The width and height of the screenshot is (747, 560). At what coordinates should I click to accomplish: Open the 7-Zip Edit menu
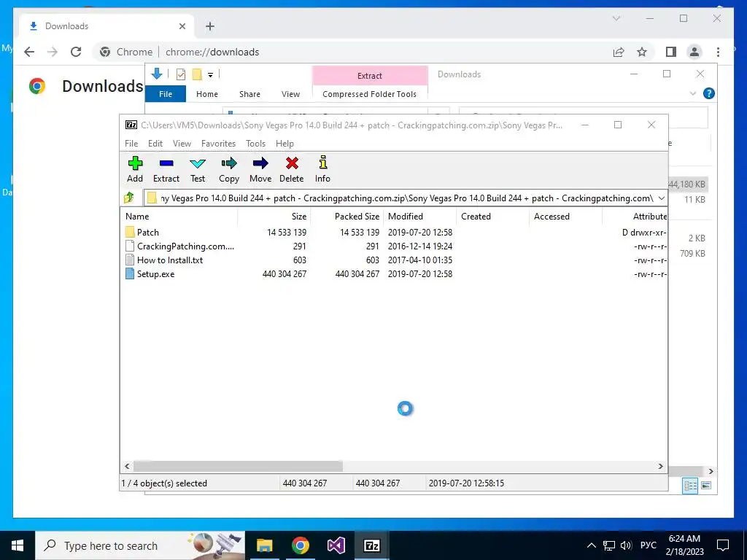pos(155,144)
